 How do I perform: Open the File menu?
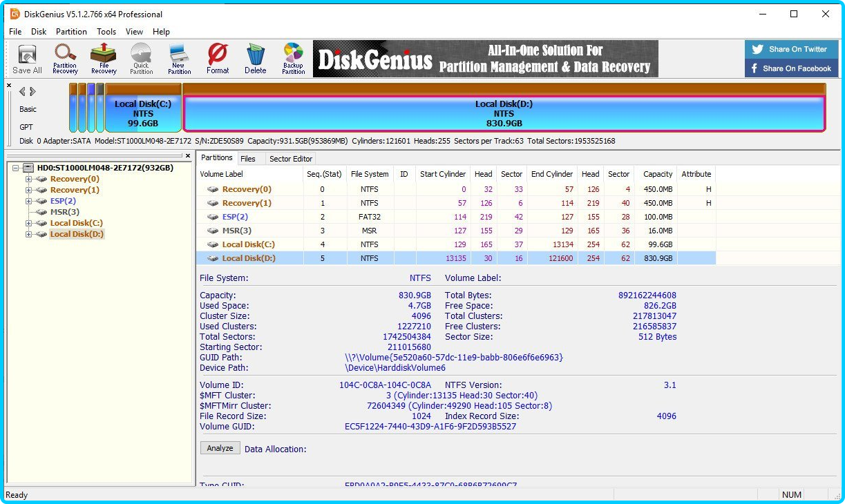[15, 32]
